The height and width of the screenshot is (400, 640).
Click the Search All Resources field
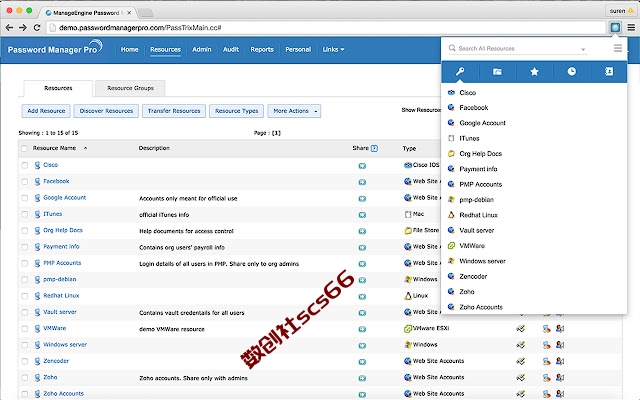518,49
